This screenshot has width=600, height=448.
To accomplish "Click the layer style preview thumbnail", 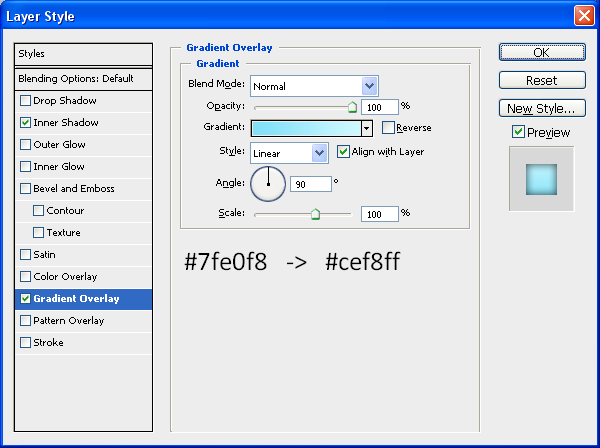I will [x=541, y=179].
